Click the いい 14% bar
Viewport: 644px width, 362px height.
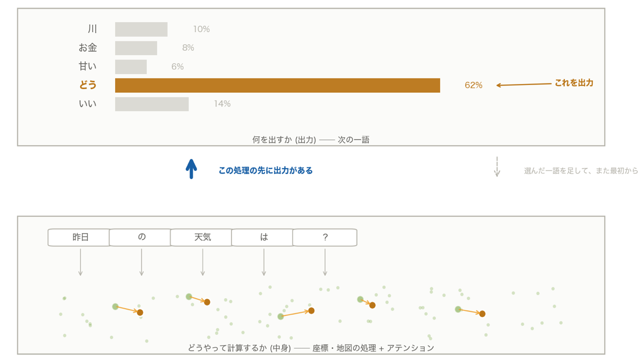(152, 104)
